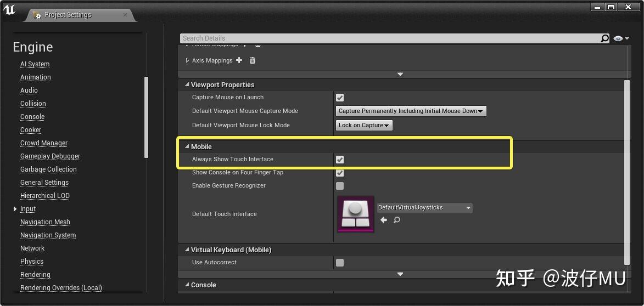Image resolution: width=644 pixels, height=306 pixels.
Task: Click the DefaultVirtualJoysticks asset thumbnail
Action: click(x=356, y=214)
